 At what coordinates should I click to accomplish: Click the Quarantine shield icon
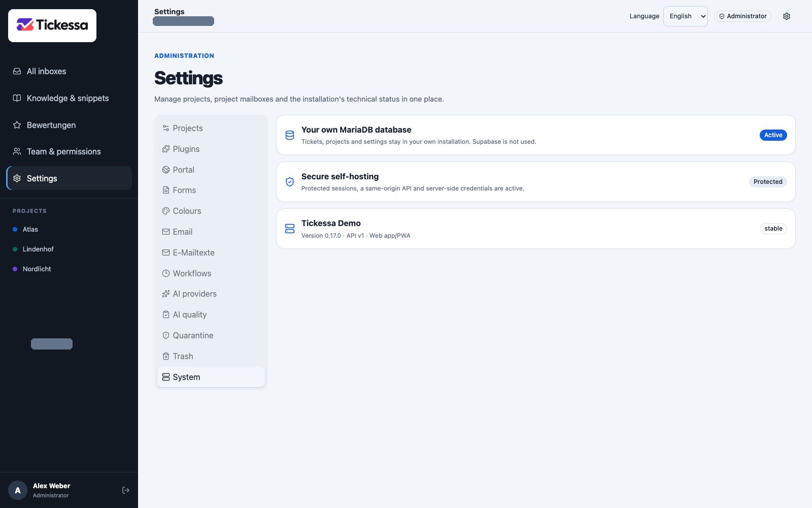(x=166, y=335)
